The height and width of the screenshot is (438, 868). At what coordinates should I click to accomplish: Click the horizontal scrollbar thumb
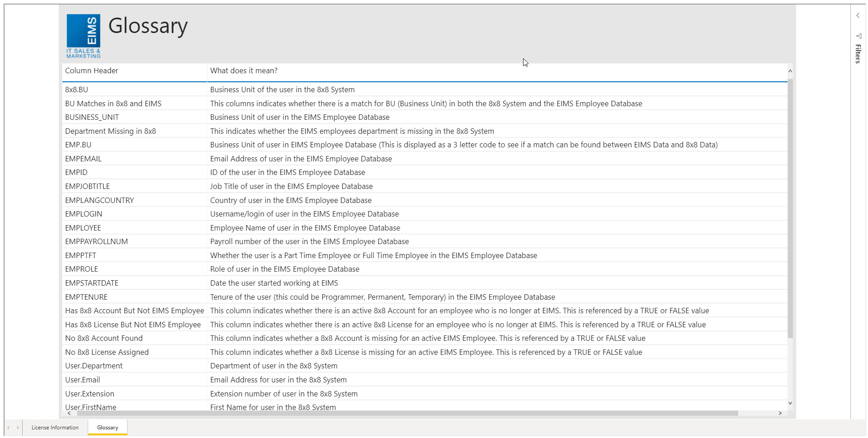tap(407, 413)
